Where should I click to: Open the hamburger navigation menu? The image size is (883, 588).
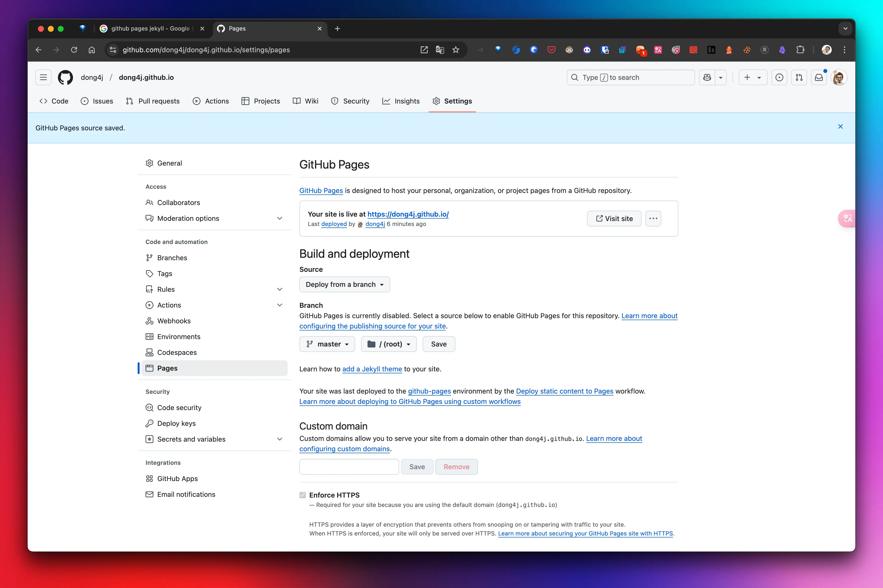(x=43, y=78)
